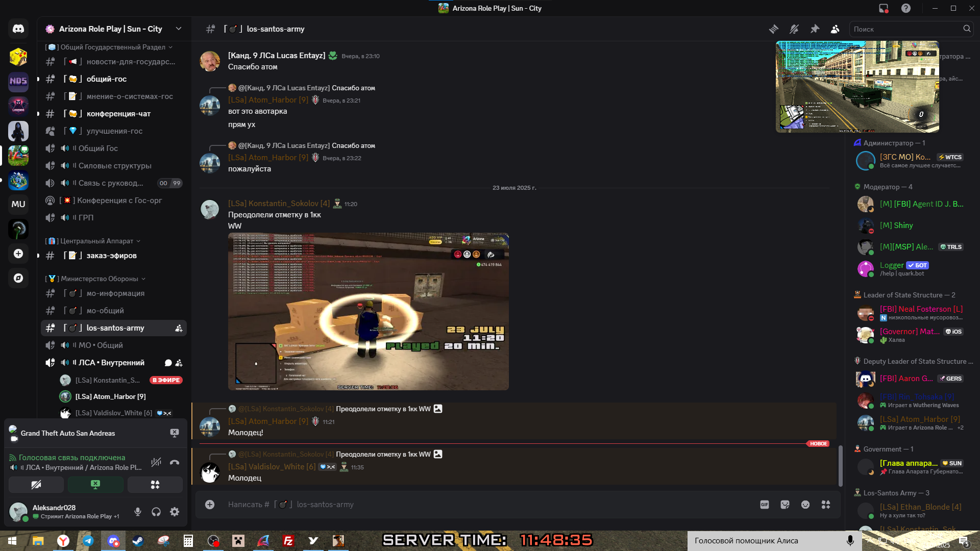
Task: Open Конференция с Гос-орг stage channel
Action: 114,201
